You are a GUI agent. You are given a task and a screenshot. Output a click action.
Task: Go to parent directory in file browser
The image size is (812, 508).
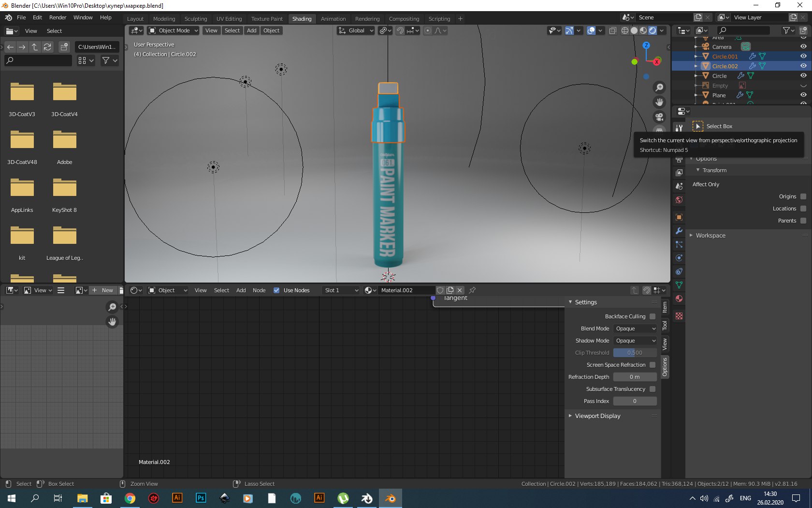tap(35, 47)
